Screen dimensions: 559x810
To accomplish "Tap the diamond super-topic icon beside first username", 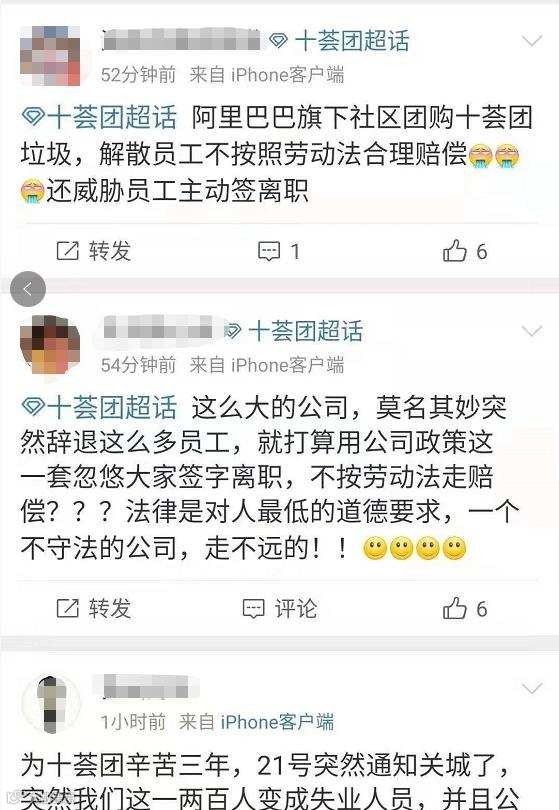I will coord(278,40).
